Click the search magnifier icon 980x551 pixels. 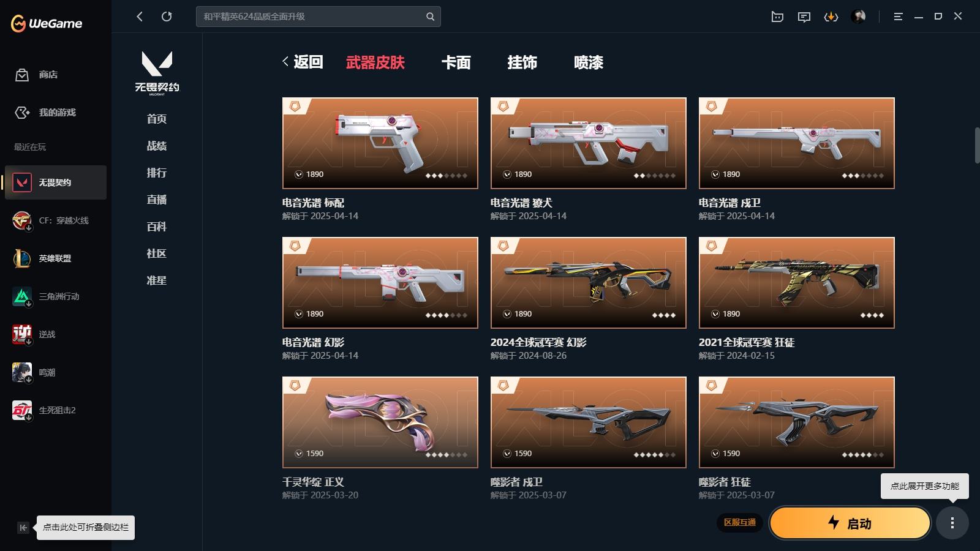pyautogui.click(x=430, y=17)
